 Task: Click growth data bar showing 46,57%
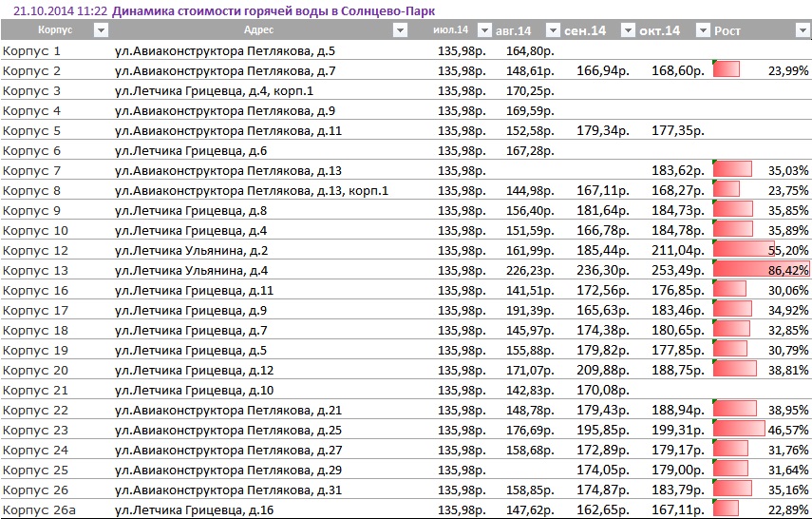(x=739, y=429)
